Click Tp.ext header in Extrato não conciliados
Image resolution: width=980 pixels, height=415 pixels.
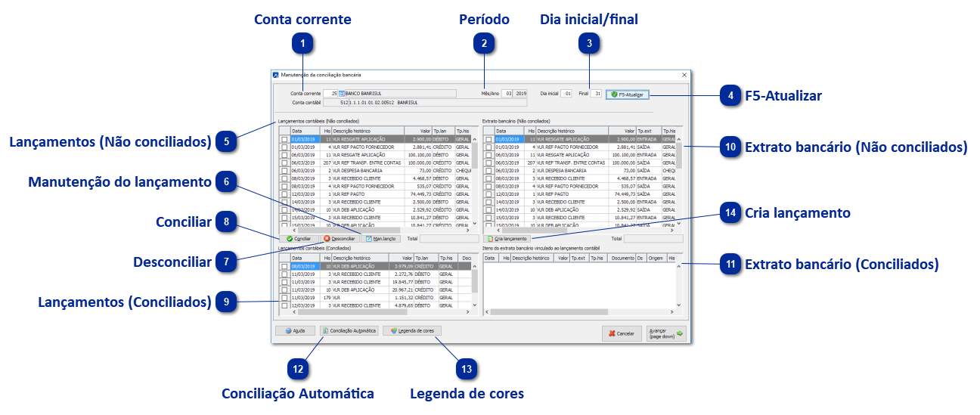coord(649,131)
